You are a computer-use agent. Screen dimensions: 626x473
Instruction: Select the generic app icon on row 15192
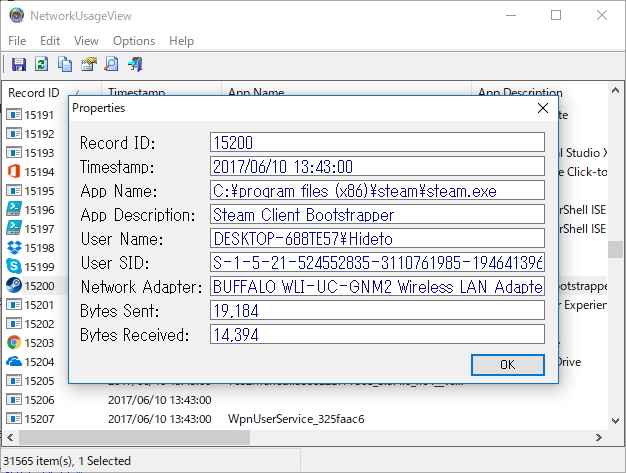(14, 134)
